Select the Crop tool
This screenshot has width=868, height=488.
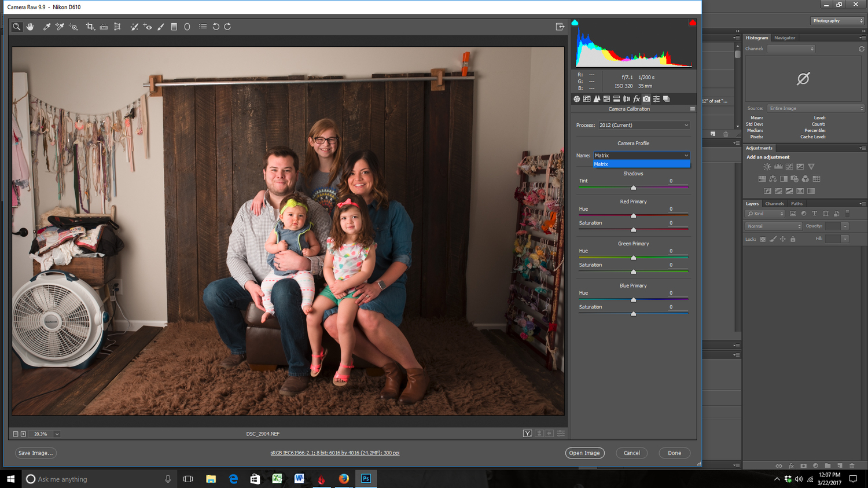click(90, 27)
